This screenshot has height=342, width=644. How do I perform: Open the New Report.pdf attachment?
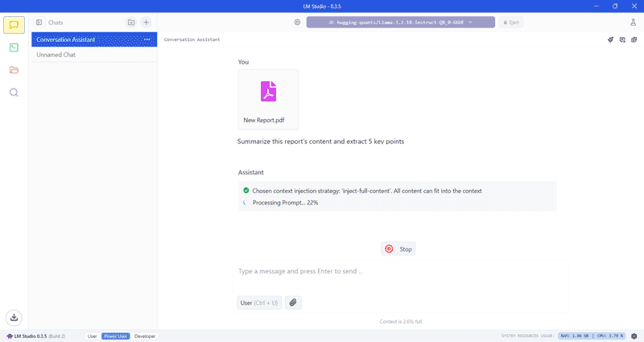tap(268, 99)
